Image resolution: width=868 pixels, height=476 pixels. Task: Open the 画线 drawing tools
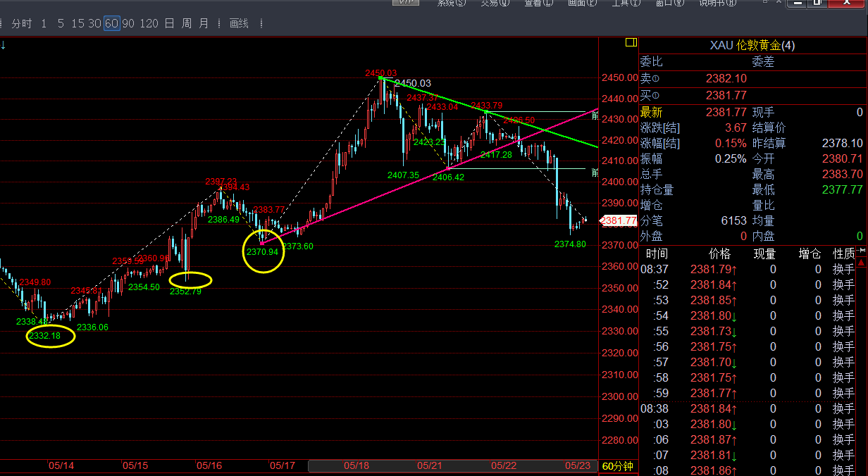pos(240,23)
